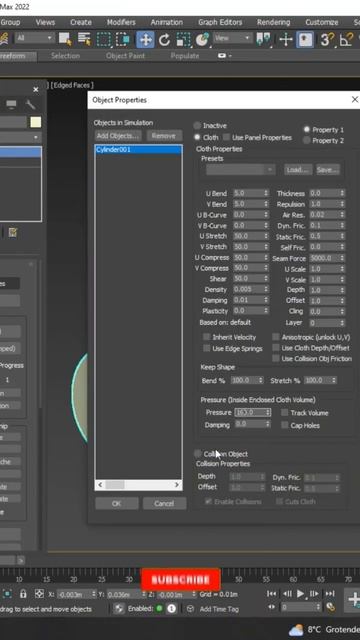Open Time Configuration icon
This screenshot has width=360, height=640.
click(331, 608)
